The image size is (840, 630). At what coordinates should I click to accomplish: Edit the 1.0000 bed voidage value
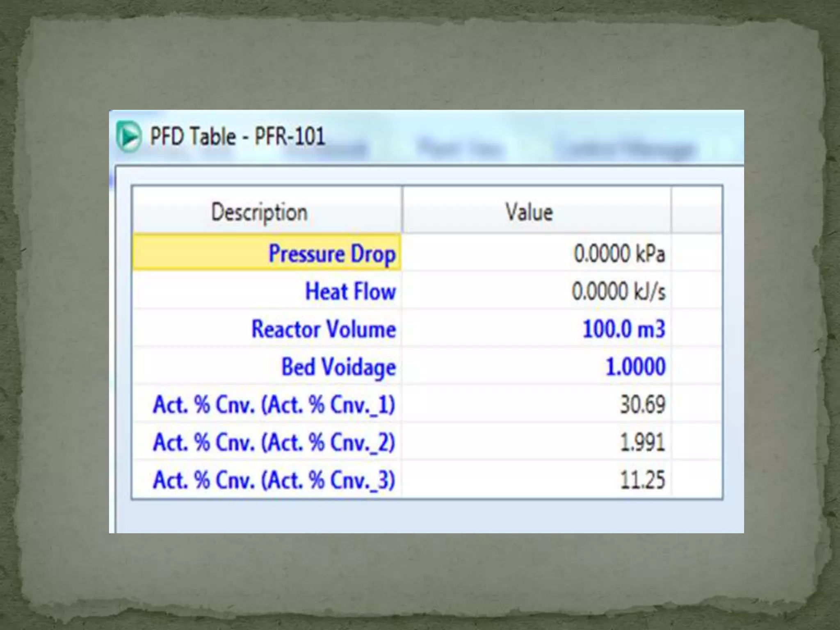point(635,367)
